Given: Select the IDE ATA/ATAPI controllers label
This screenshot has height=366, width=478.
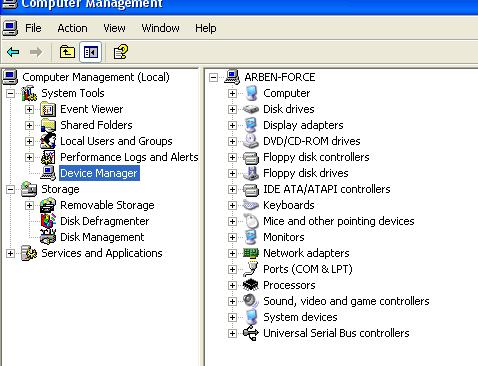Looking at the screenshot, I should 327,189.
